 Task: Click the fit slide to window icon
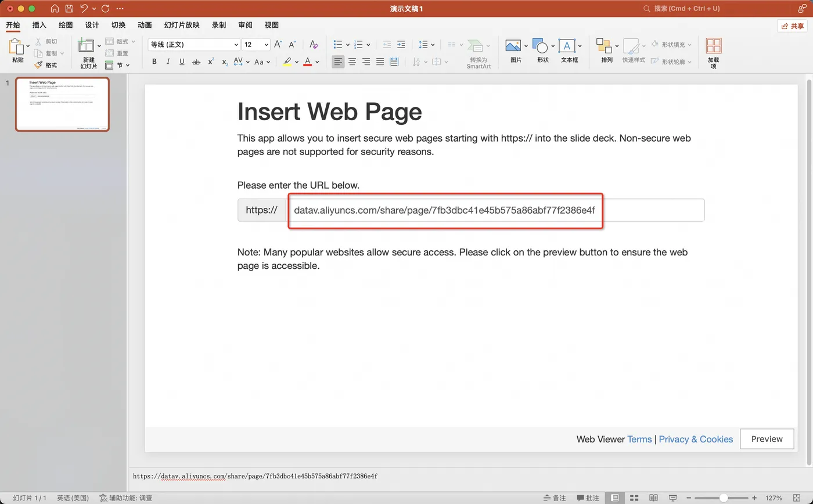coord(797,498)
